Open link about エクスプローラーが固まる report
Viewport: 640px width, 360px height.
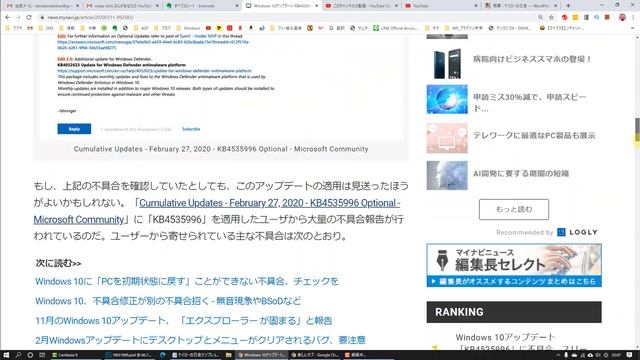click(x=184, y=320)
